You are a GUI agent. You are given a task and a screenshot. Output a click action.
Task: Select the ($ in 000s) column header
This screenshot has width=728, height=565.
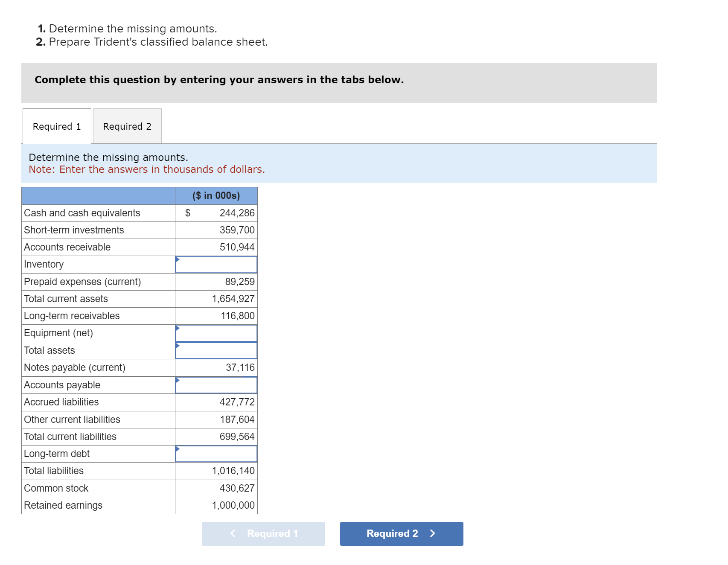[x=216, y=195]
